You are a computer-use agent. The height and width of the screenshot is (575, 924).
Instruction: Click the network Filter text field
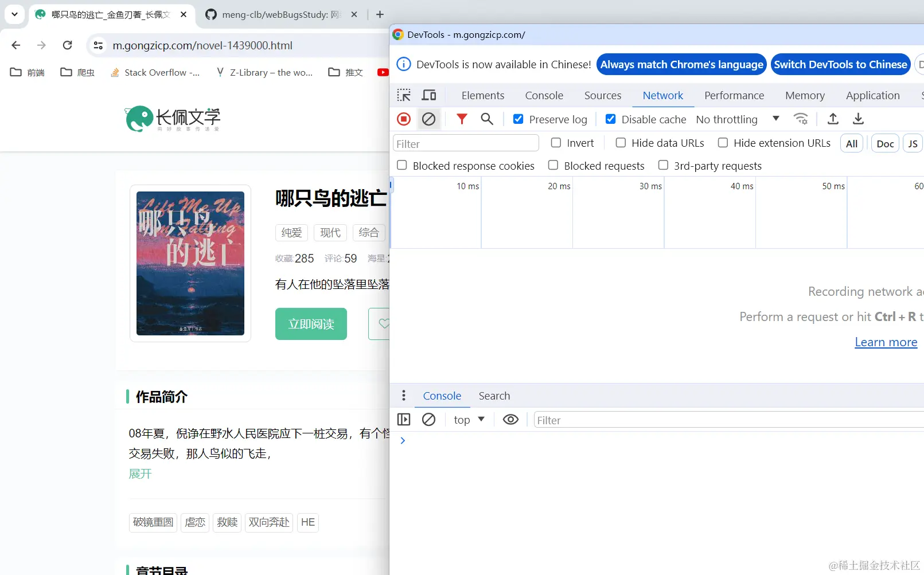(466, 143)
